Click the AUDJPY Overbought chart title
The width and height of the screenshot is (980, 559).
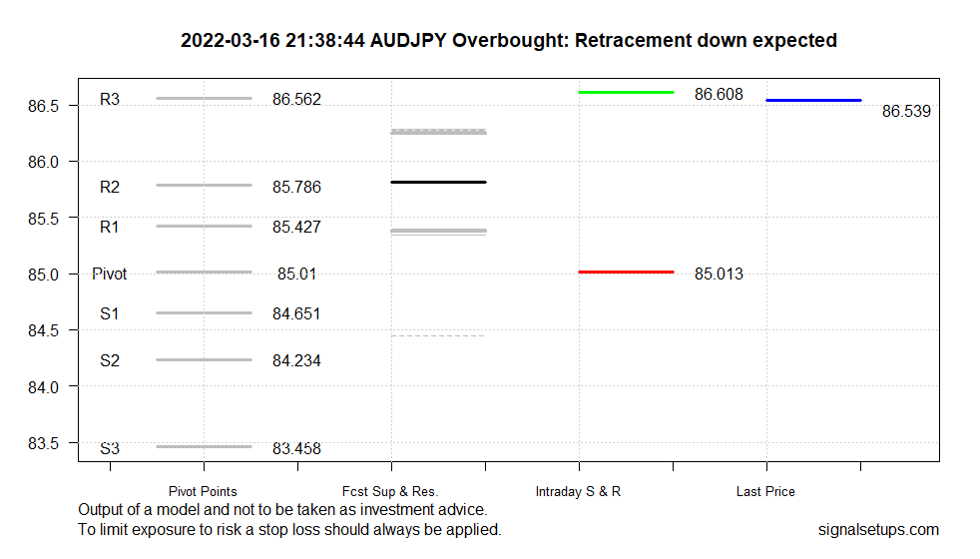[508, 41]
